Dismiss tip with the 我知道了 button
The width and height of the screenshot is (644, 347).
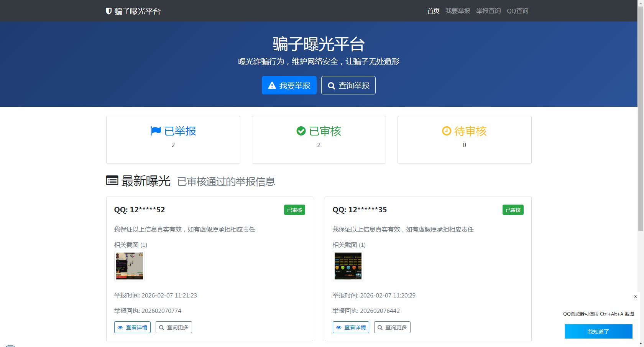(598, 331)
